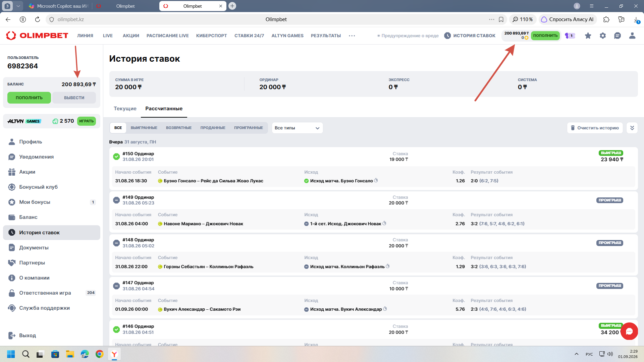Open the red support chat bubble
The width and height of the screenshot is (644, 362).
629,331
